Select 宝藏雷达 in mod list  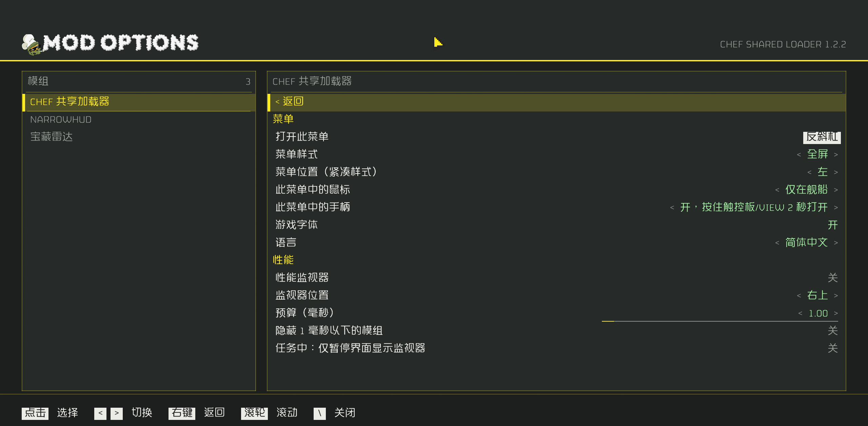tap(139, 137)
